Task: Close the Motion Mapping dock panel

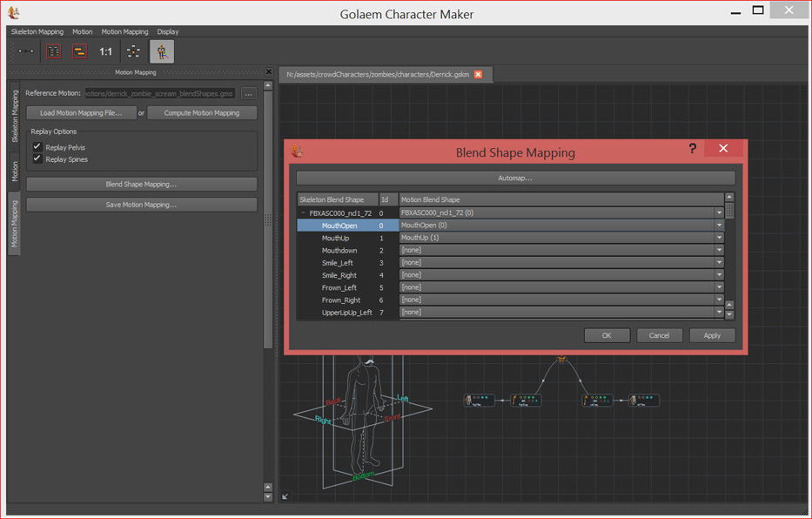Action: (x=269, y=72)
